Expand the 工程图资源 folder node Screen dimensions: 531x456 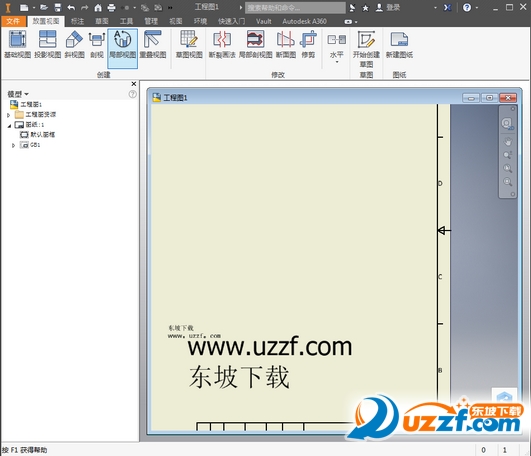[x=9, y=115]
